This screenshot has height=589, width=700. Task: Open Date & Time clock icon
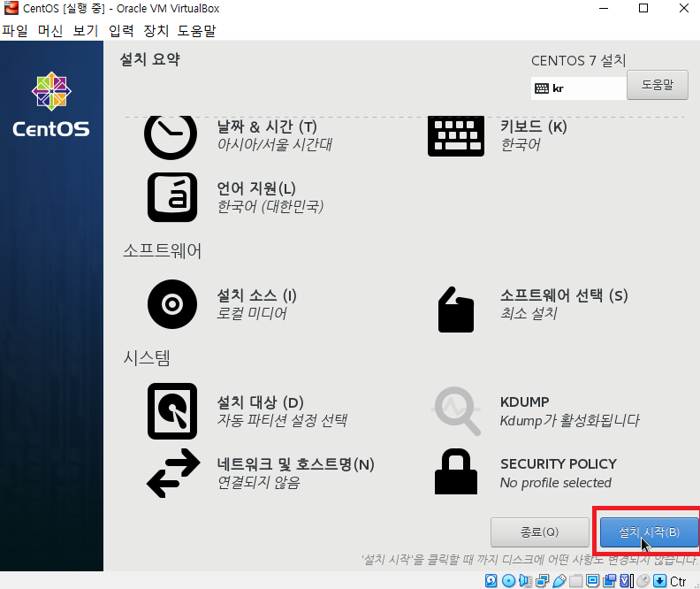click(x=171, y=137)
